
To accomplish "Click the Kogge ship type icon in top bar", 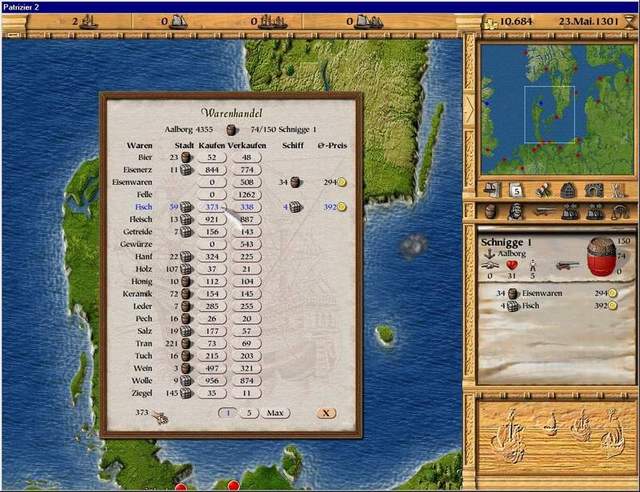I will coord(271,21).
